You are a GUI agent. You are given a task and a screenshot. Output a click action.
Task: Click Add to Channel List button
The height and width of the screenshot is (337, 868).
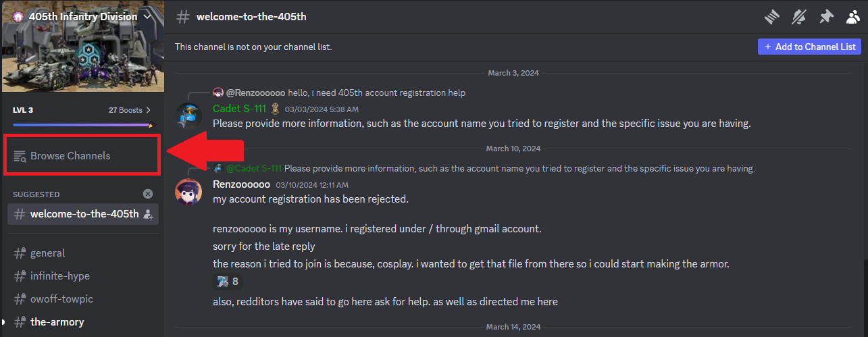click(x=809, y=47)
